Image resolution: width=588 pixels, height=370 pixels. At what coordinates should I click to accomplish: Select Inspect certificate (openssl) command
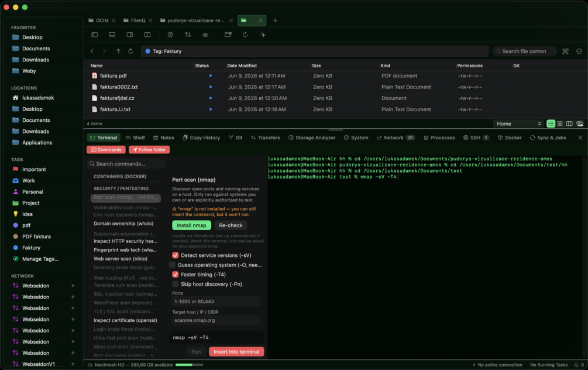[125, 320]
